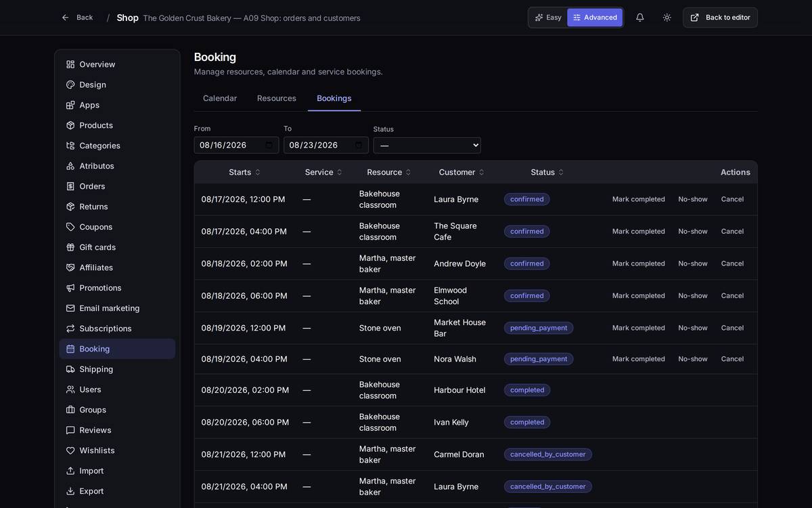Image resolution: width=812 pixels, height=508 pixels.
Task: Open the Users icon
Action: coord(70,389)
